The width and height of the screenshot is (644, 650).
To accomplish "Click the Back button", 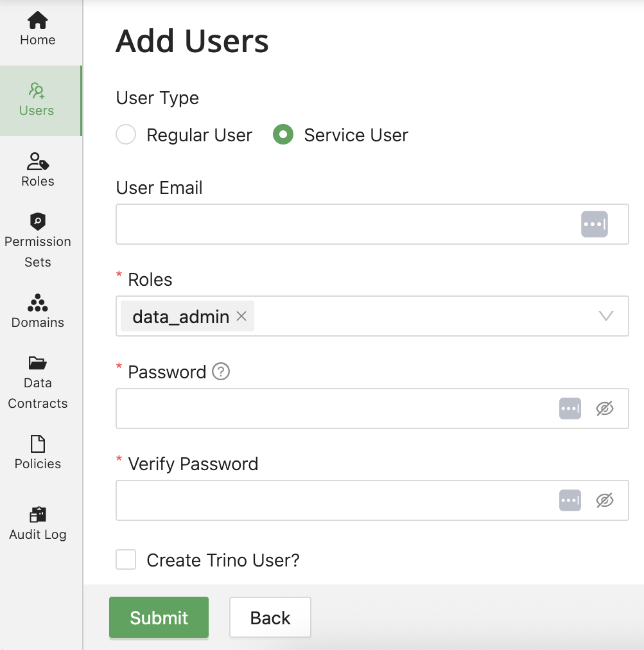I will point(270,617).
